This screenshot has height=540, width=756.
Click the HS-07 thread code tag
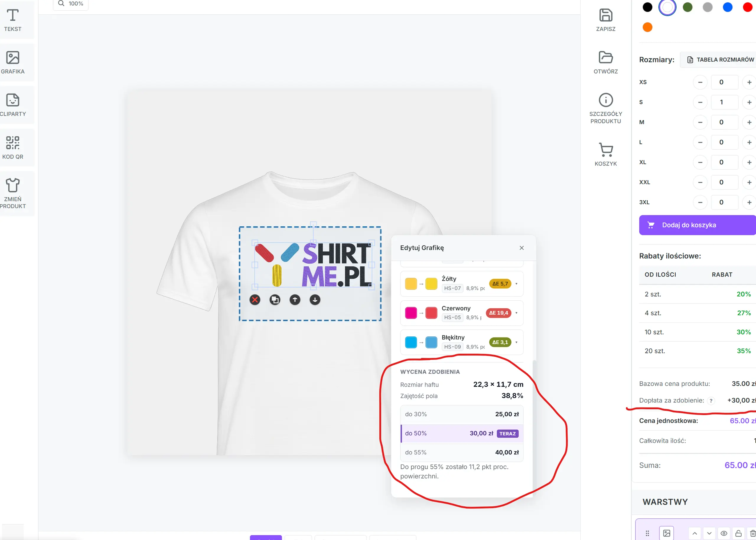pos(452,288)
